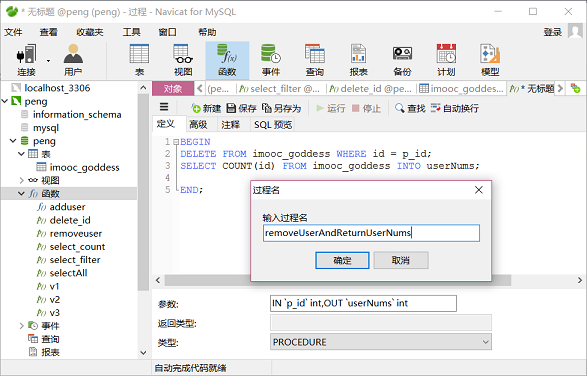This screenshot has width=587, height=376.
Task: Switch to the 对象 tab
Action: (173, 89)
